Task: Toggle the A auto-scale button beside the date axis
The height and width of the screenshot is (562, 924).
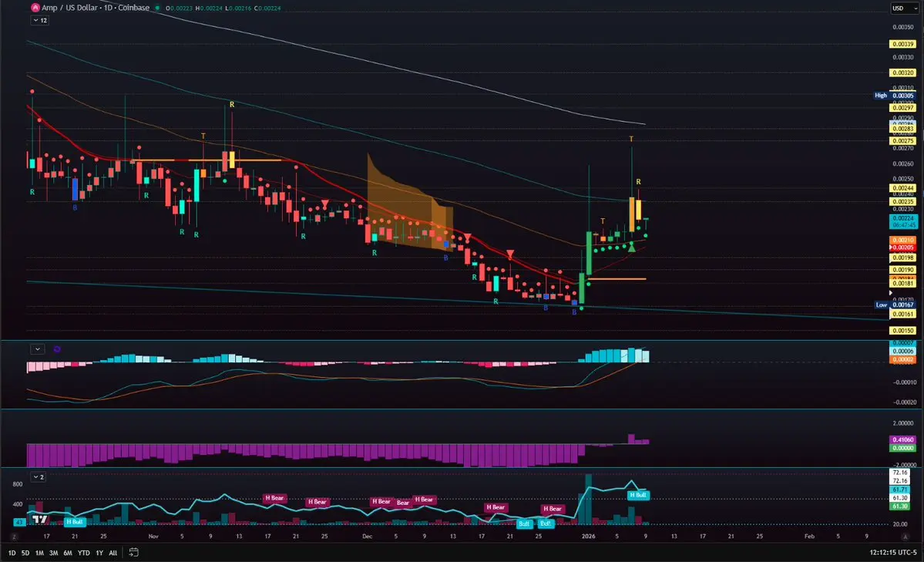Action: (906, 537)
